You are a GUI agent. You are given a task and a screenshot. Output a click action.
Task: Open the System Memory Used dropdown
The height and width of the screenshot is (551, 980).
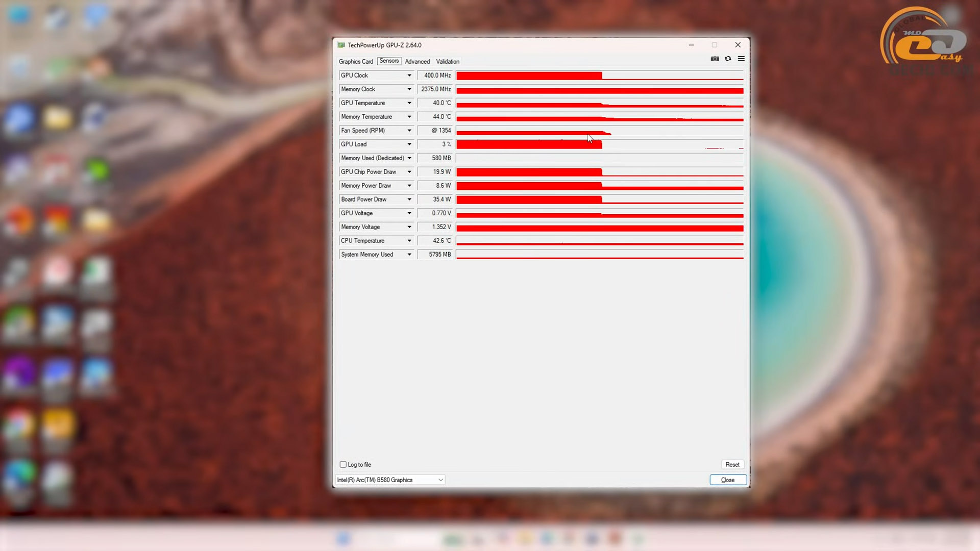pos(409,255)
